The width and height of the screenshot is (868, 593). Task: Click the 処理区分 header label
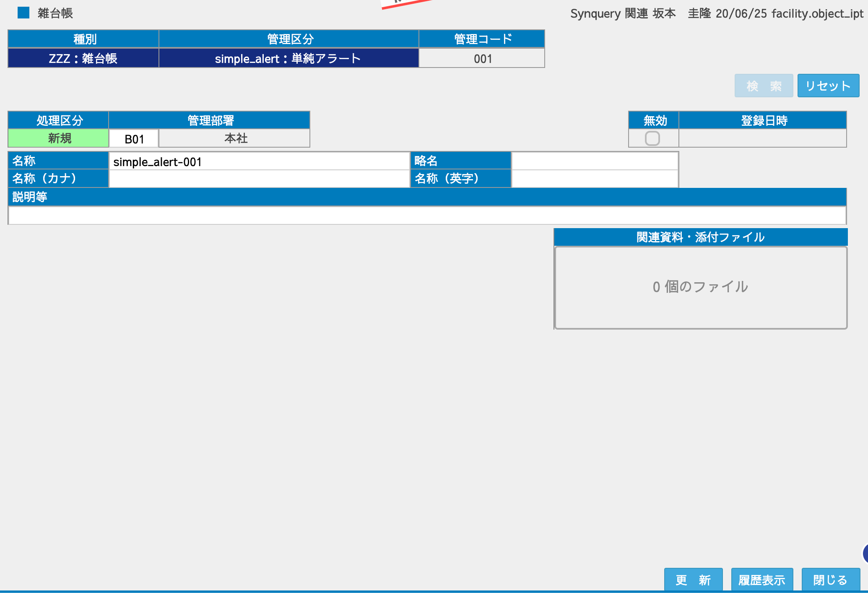(59, 120)
